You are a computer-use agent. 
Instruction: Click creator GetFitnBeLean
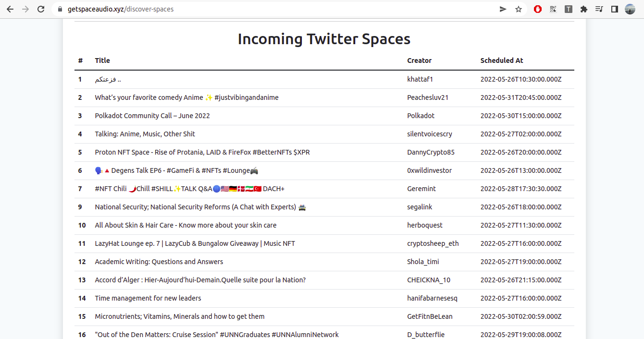point(430,316)
